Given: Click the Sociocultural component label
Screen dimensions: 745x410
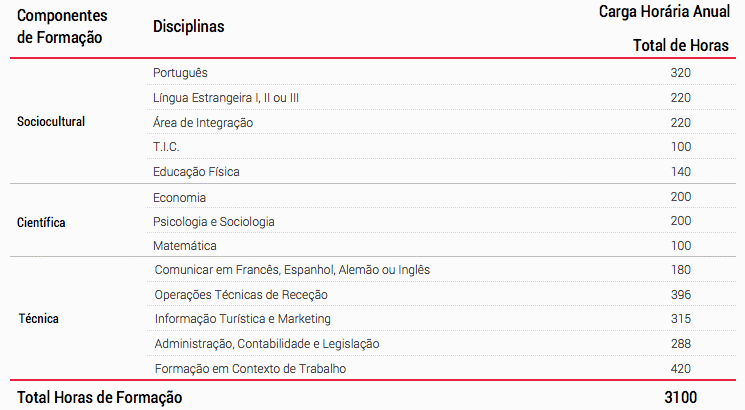Looking at the screenshot, I should pyautogui.click(x=51, y=122).
